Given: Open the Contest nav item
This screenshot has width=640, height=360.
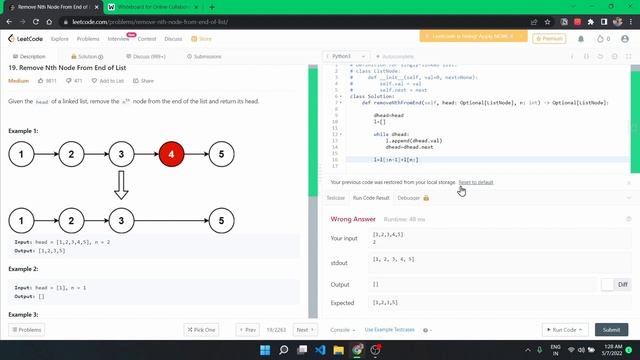Looking at the screenshot, I should point(147,39).
